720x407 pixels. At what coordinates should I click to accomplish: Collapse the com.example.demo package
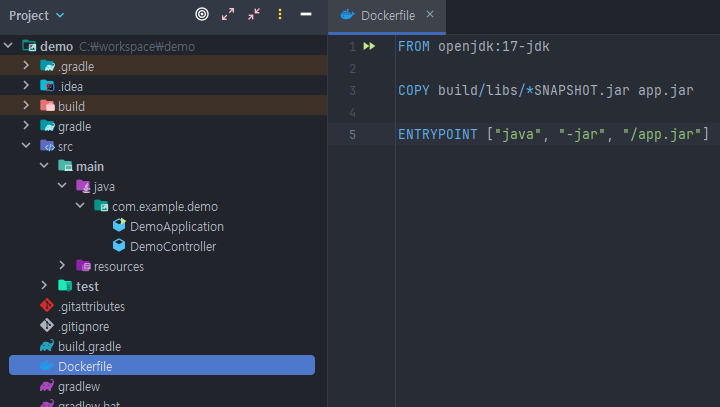[x=80, y=205]
